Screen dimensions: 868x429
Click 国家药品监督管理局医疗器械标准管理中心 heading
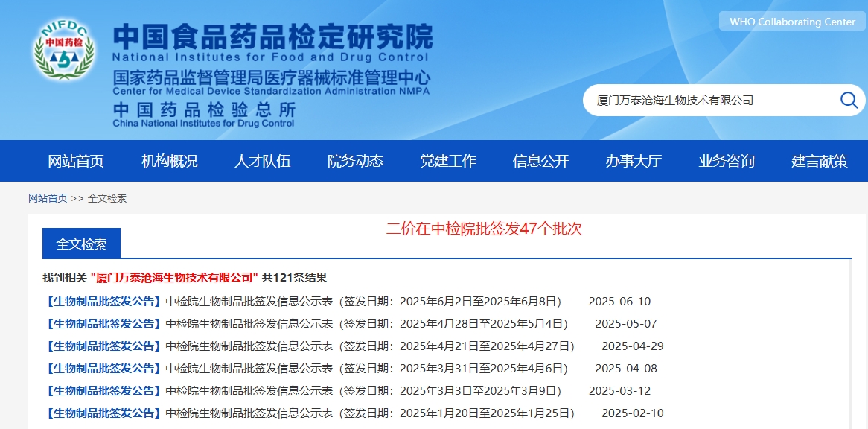pos(271,78)
